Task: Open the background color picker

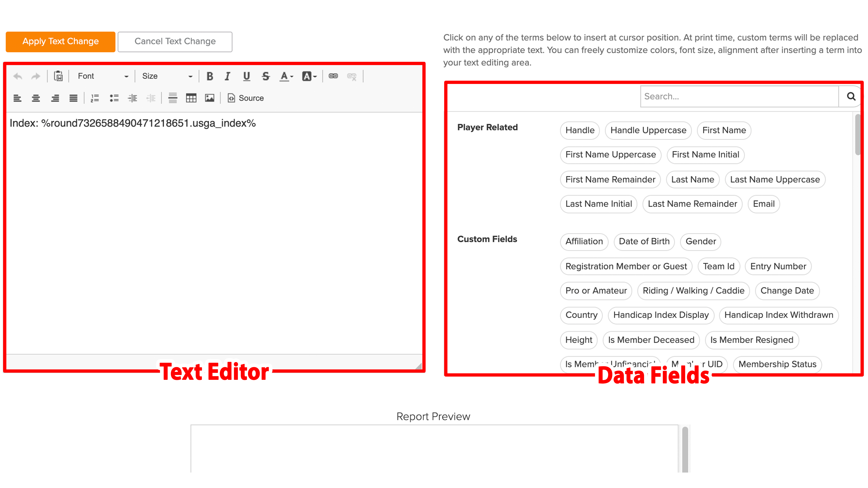Action: click(x=309, y=76)
